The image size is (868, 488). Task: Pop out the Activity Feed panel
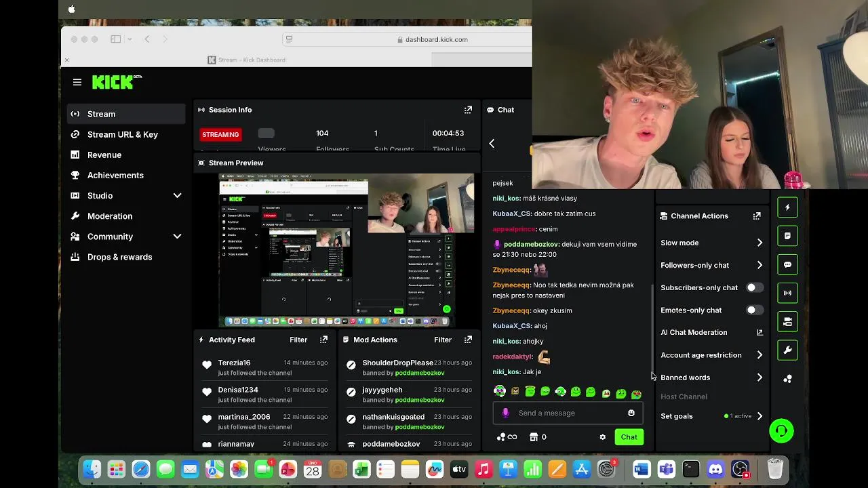click(x=323, y=340)
